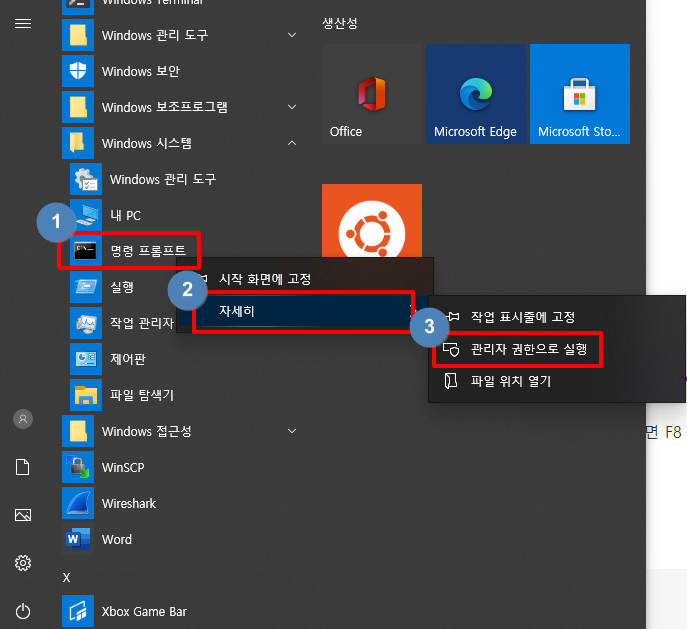
Task: Choose 파일 위치 열기 in submenu
Action: [556, 381]
